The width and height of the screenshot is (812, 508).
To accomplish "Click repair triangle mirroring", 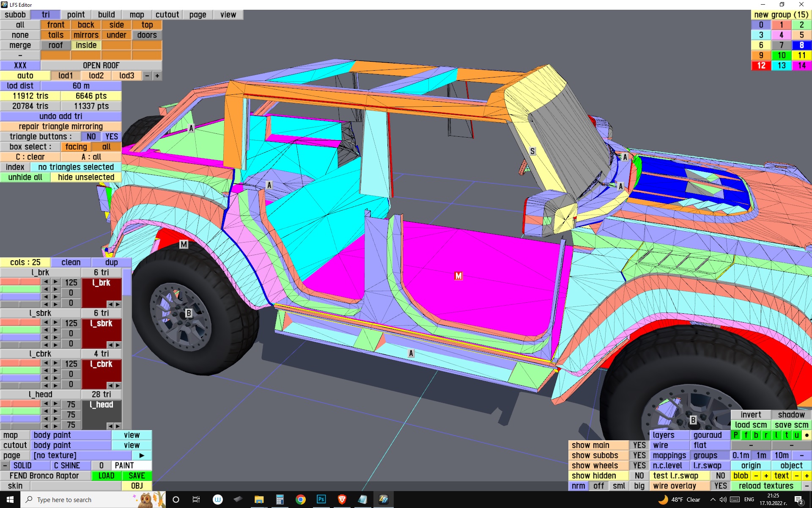I will click(60, 127).
